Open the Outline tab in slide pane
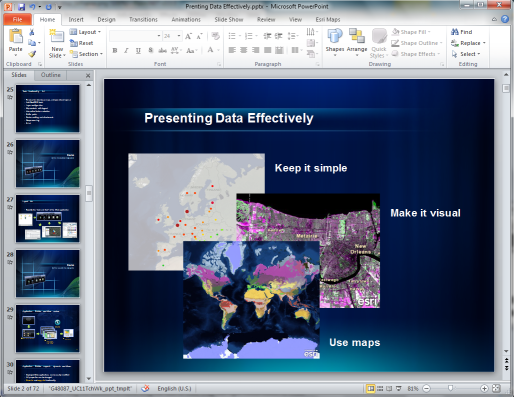Viewport: 514px width, 397px height. (x=51, y=75)
